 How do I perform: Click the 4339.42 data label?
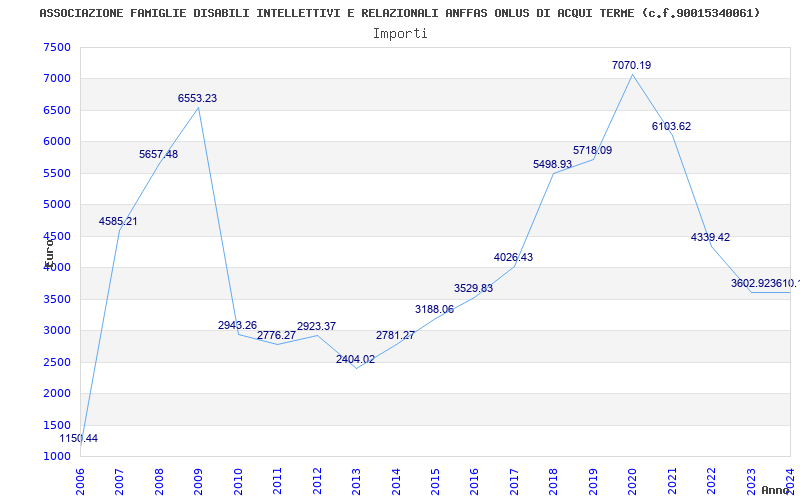pyautogui.click(x=711, y=237)
